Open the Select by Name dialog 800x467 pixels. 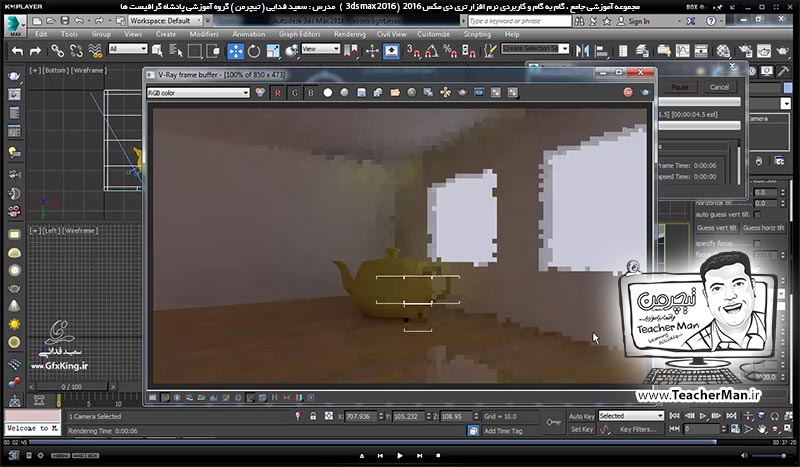pyautogui.click(x=176, y=51)
